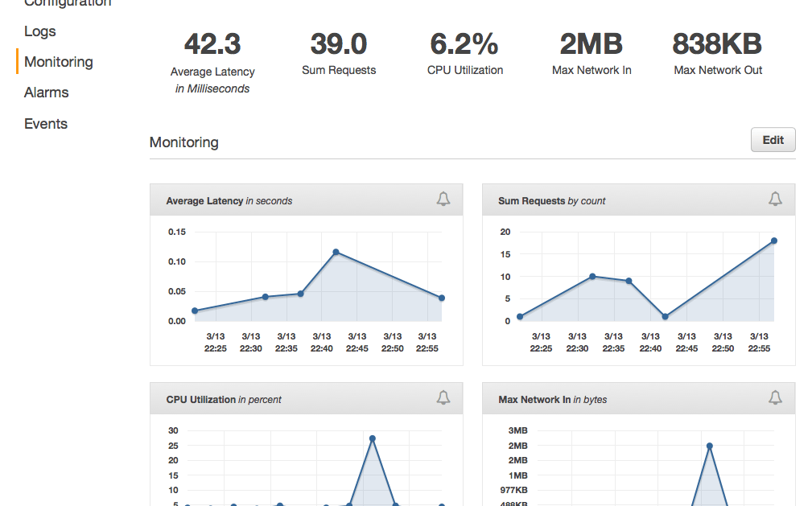Click the alarm bell on Average Latency chart
Screen dimensions: 812x506
pos(443,200)
